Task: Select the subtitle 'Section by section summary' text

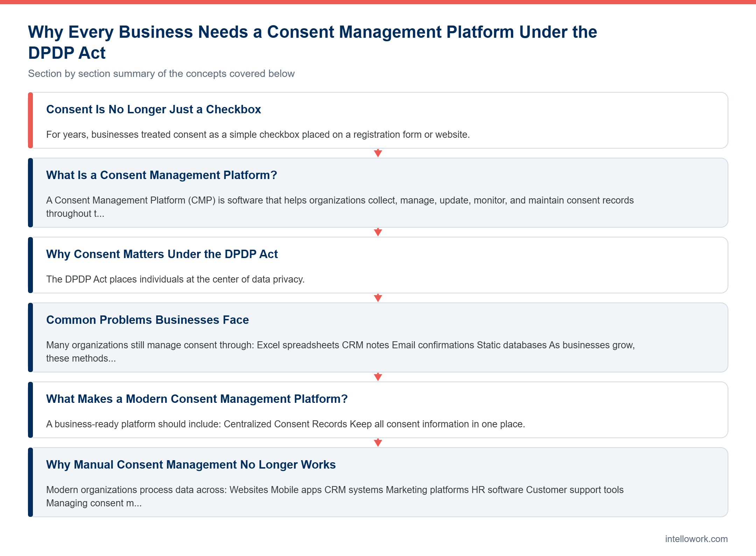Action: (161, 73)
